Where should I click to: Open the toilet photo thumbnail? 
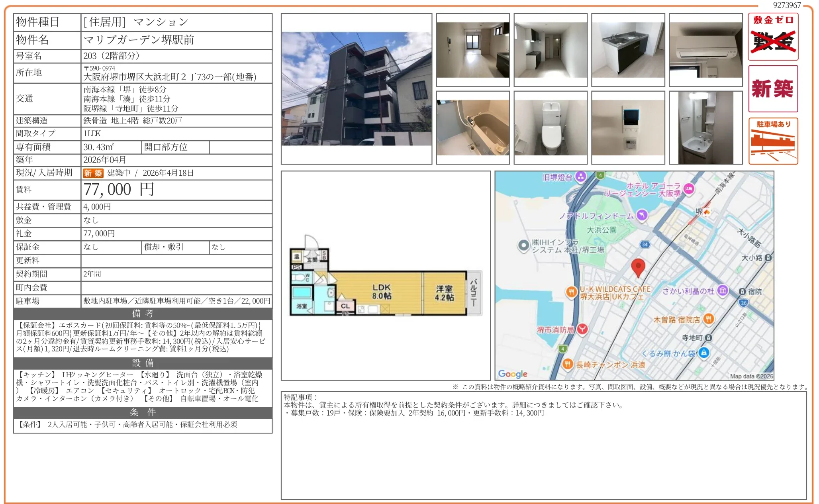click(x=550, y=127)
